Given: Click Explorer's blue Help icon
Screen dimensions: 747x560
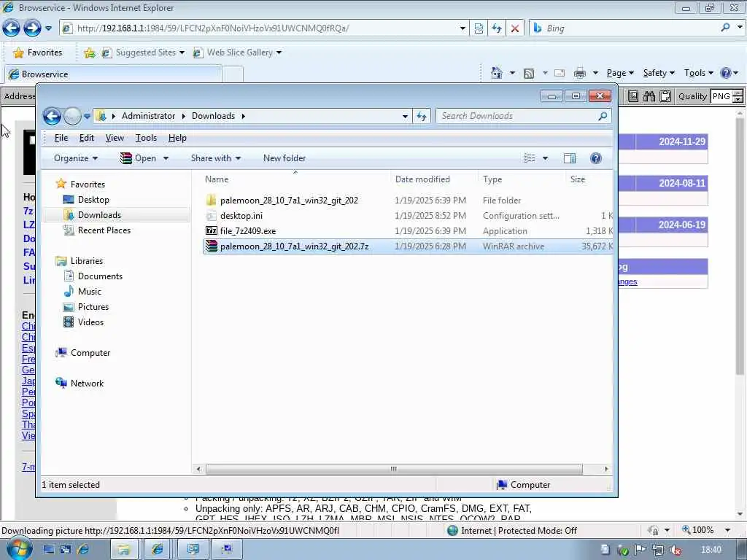Looking at the screenshot, I should pos(595,158).
